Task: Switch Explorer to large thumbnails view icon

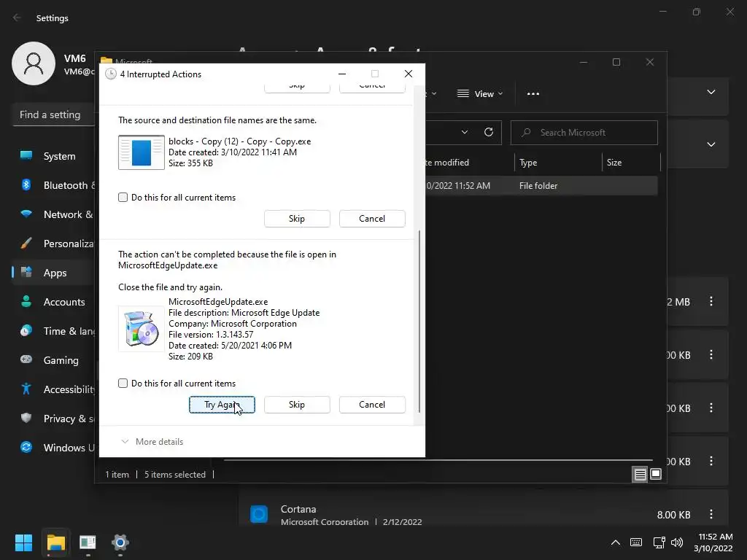Action: coord(656,474)
